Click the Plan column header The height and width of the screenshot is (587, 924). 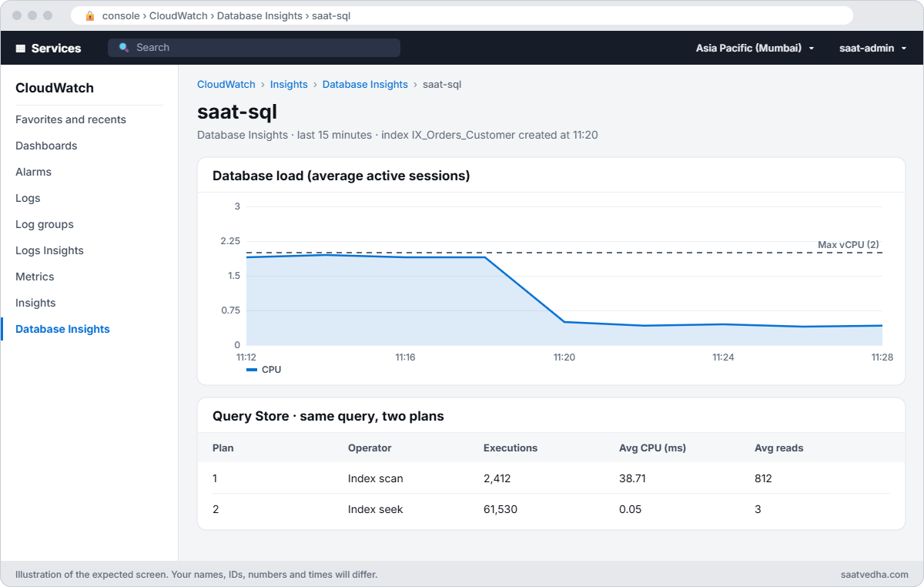point(223,448)
